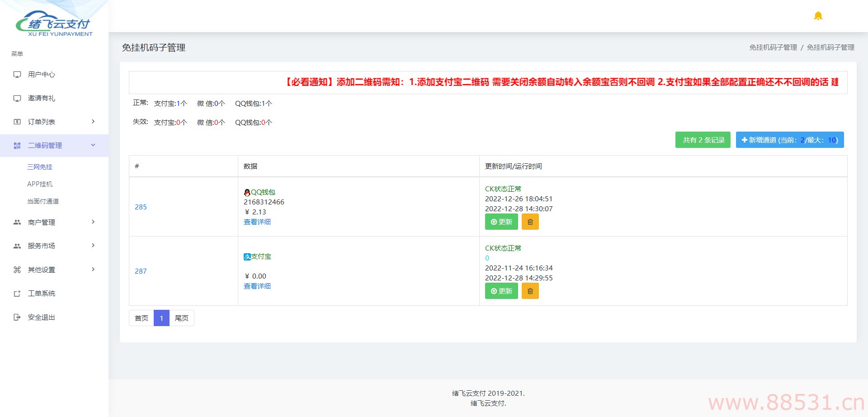Click the Alipay icon in row 287
868x417 pixels.
(247, 257)
